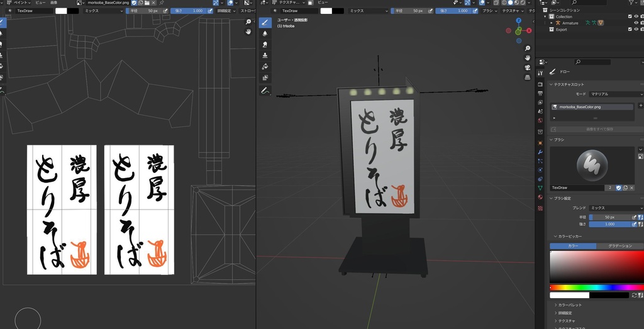Expand カラーパレット panel

pos(570,304)
